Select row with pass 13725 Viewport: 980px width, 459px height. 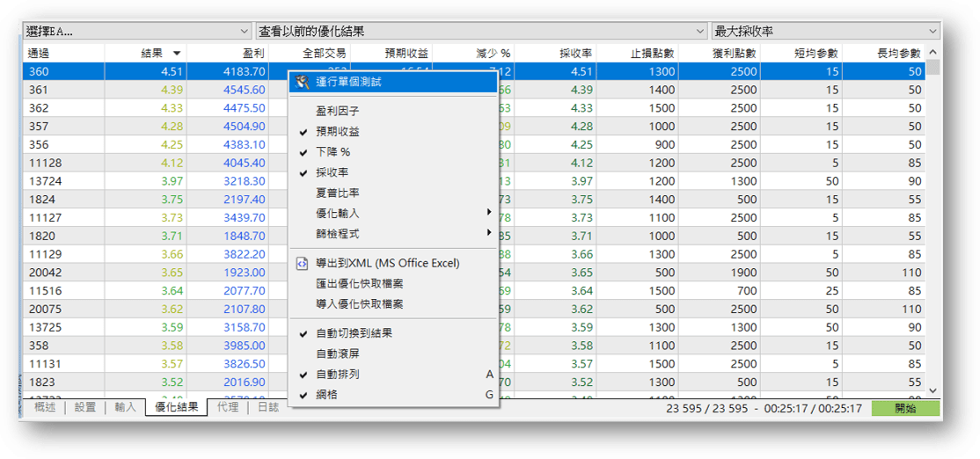tap(474, 327)
